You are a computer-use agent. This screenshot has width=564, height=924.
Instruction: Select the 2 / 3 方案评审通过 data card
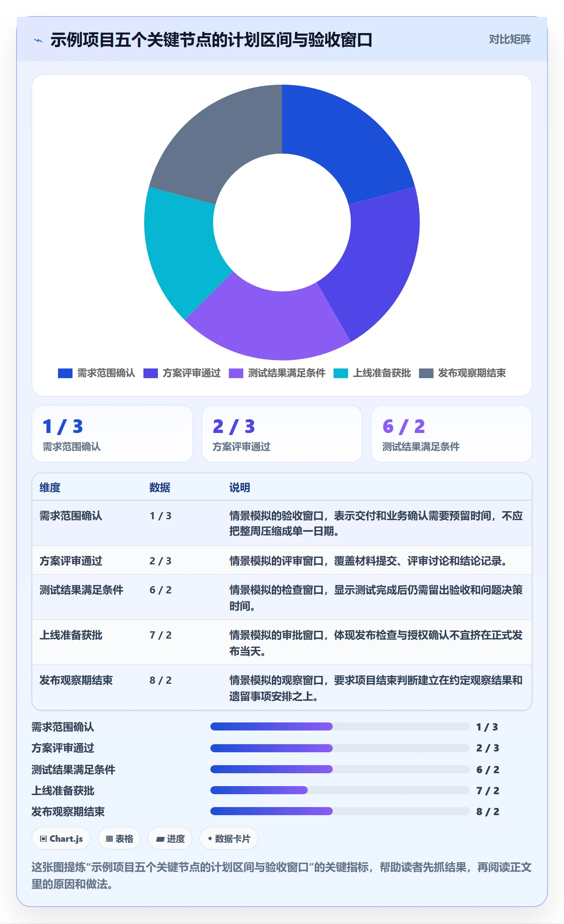point(282,434)
